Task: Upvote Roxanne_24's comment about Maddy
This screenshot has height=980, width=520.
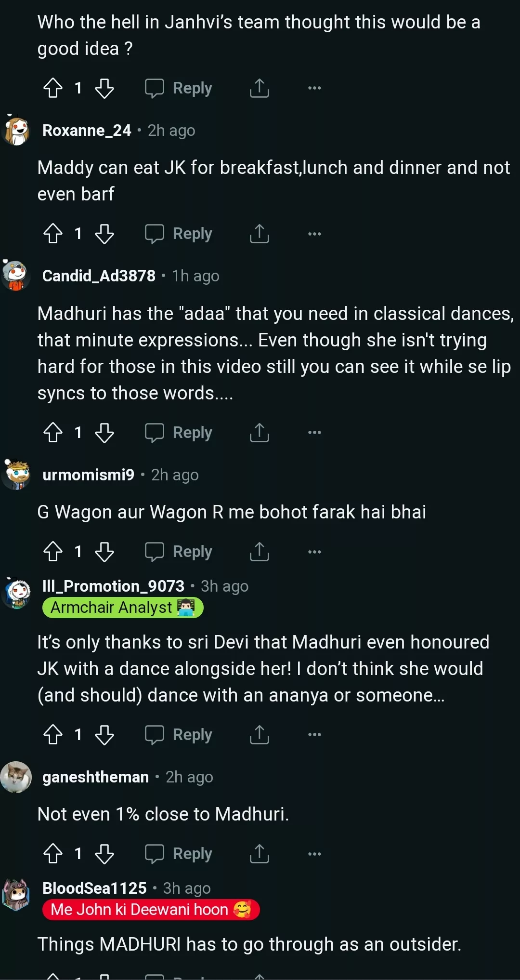Action: pyautogui.click(x=53, y=234)
